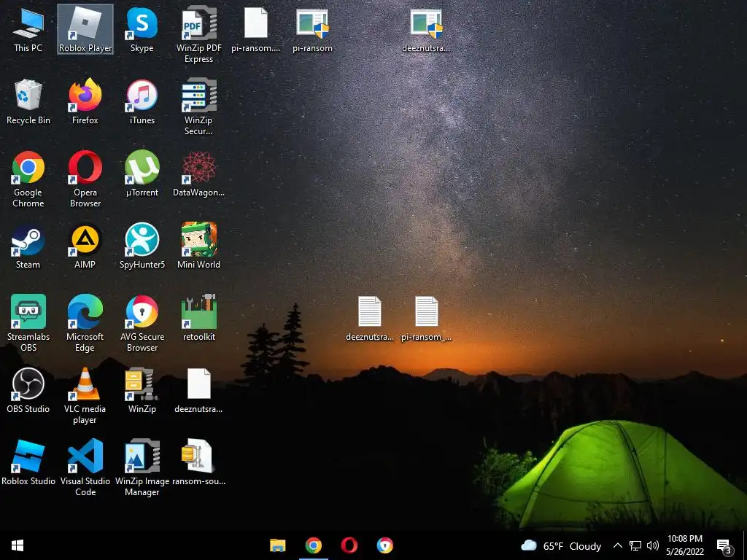Image resolution: width=747 pixels, height=560 pixels.
Task: Launch the Firefox desktop shortcut
Action: tap(85, 102)
